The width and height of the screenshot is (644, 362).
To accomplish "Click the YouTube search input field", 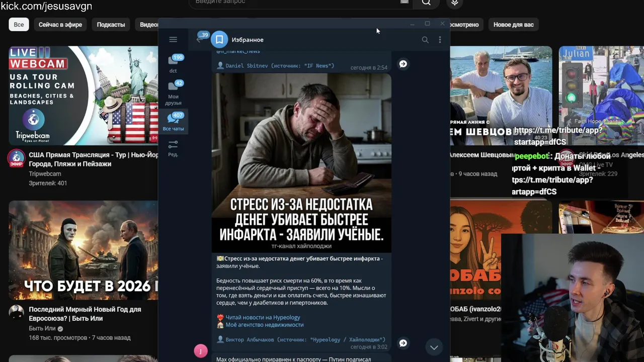I will pyautogui.click(x=301, y=3).
